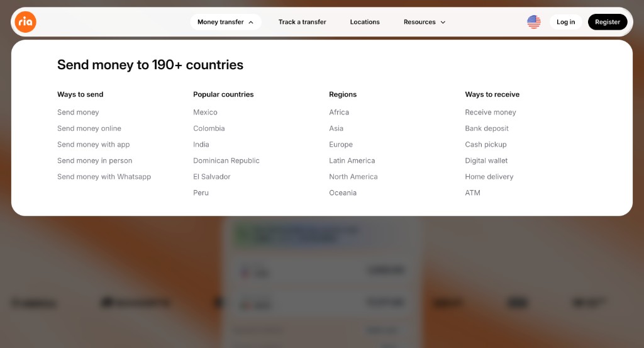This screenshot has height=348, width=644.
Task: Open the Receive money link
Action: coord(491,112)
